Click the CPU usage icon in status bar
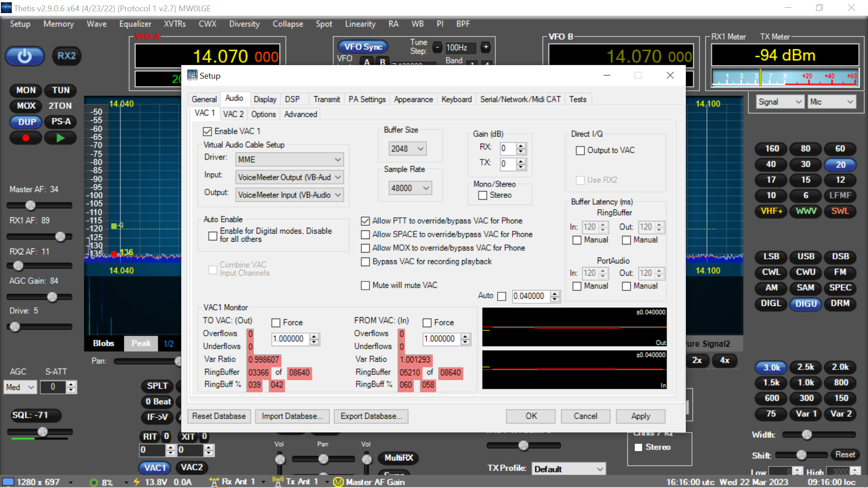The width and height of the screenshot is (868, 488). click(x=94, y=482)
